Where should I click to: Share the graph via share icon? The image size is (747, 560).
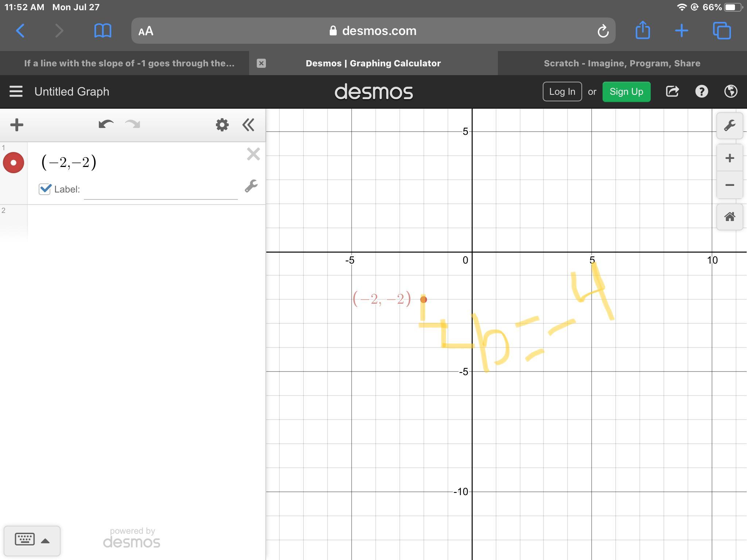click(672, 92)
